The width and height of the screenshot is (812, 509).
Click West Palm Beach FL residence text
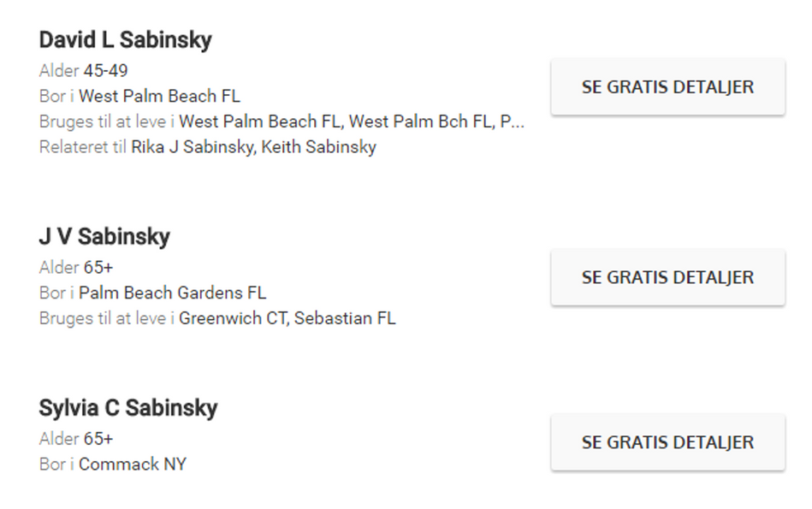(x=159, y=97)
